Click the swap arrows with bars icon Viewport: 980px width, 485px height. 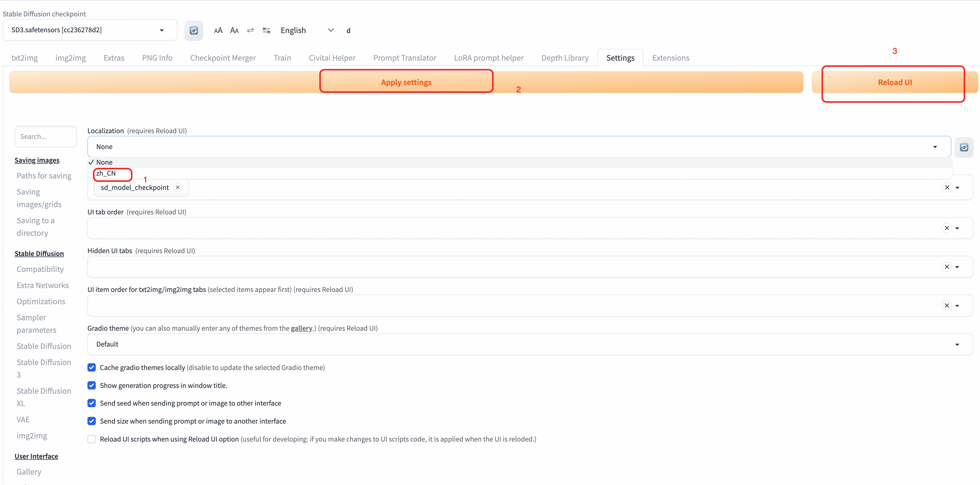[266, 30]
